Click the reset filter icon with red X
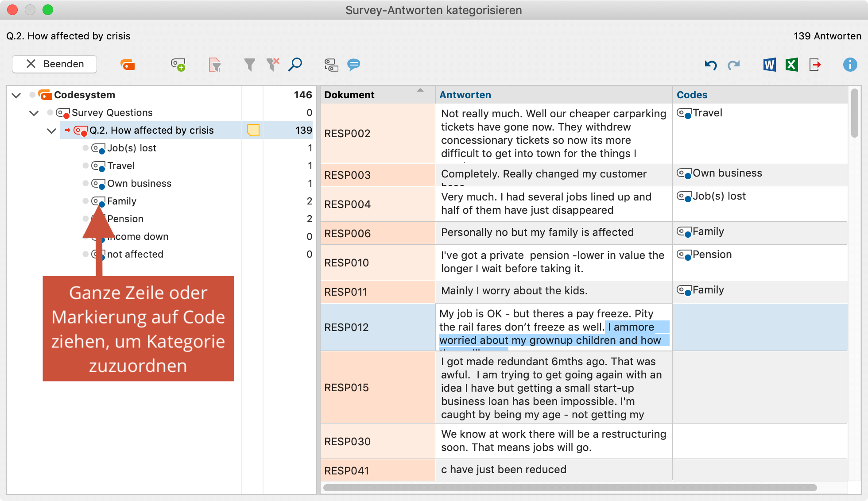This screenshot has width=868, height=501. (x=273, y=65)
